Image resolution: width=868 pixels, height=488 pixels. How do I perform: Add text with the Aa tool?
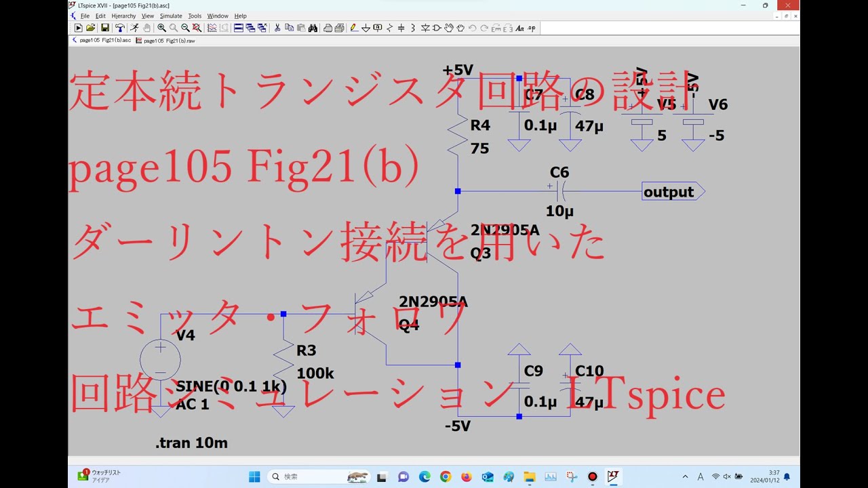coord(519,28)
